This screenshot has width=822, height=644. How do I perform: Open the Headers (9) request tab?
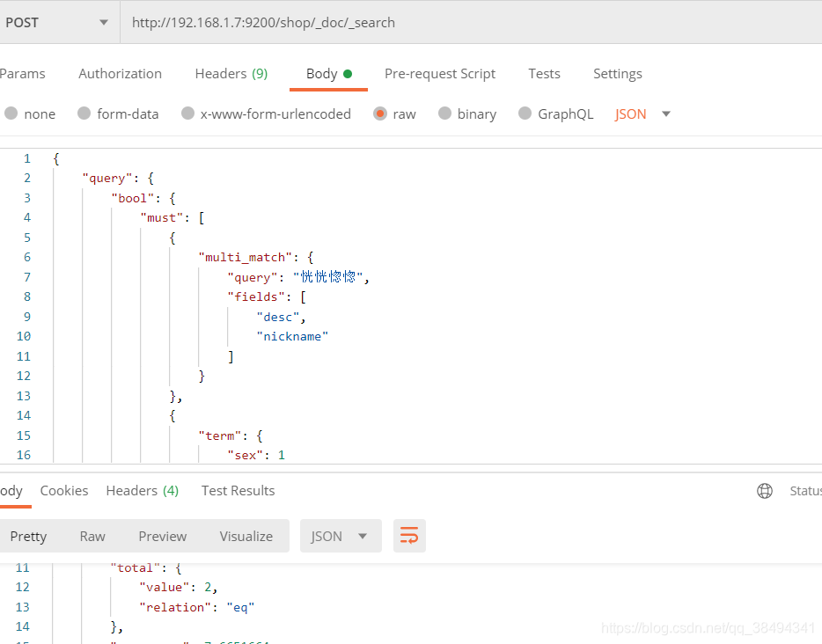[231, 74]
